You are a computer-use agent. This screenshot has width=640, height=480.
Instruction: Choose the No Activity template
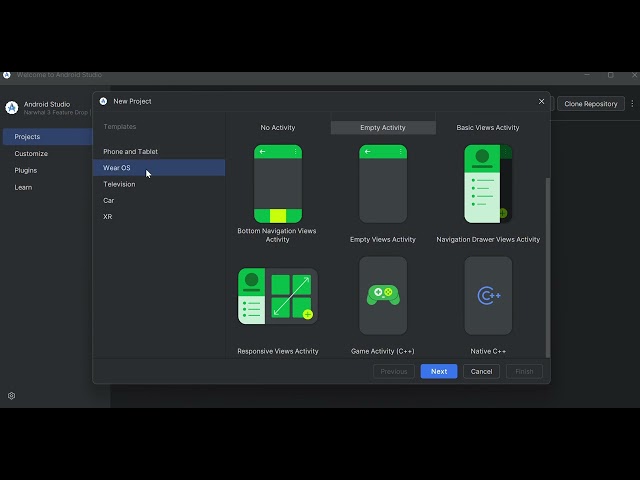tap(278, 128)
